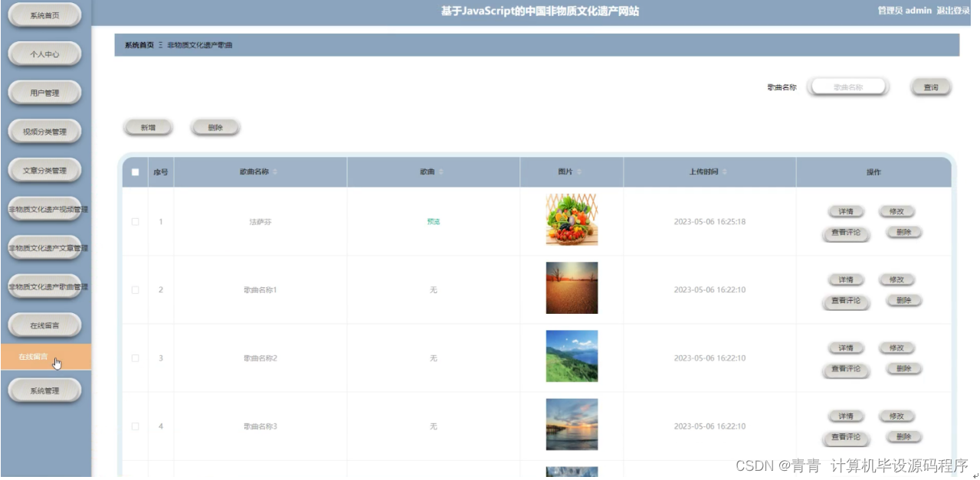Click 详情 for 法萨芬 row

click(x=846, y=212)
